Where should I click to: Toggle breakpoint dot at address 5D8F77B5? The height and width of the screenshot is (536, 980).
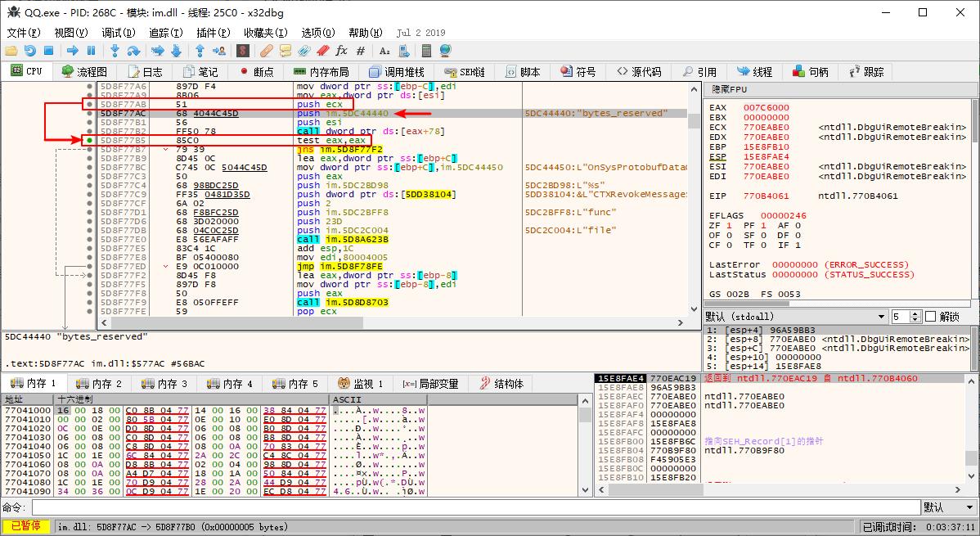tap(89, 141)
